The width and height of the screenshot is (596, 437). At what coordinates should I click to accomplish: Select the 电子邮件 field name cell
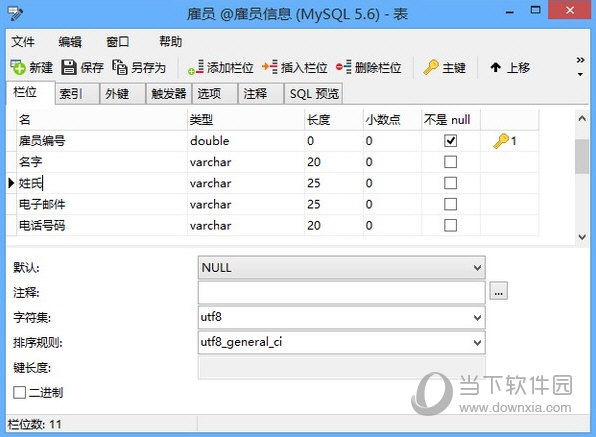[x=102, y=204]
